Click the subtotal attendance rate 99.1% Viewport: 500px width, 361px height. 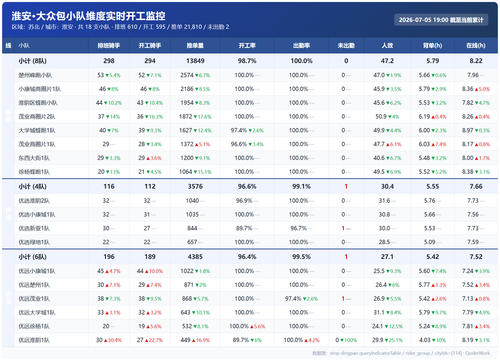301,187
